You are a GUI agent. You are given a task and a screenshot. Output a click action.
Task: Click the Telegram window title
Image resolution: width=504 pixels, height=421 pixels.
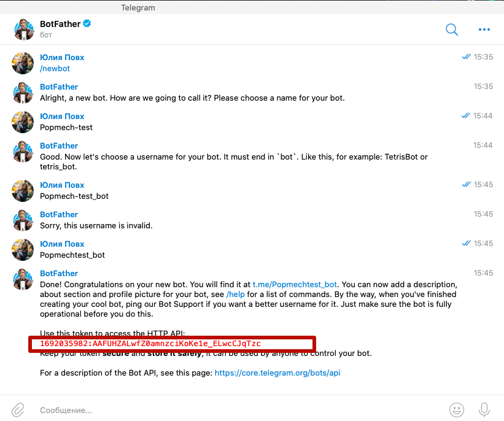click(138, 8)
